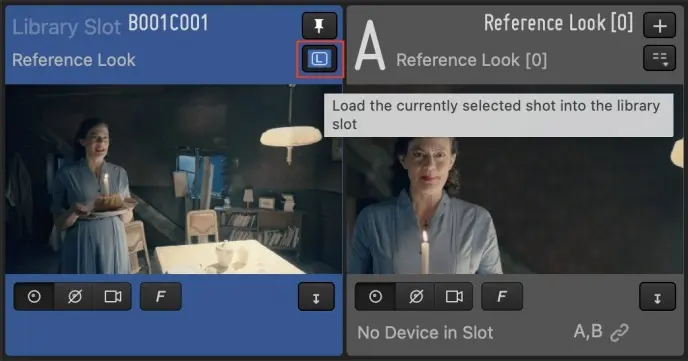Image resolution: width=688 pixels, height=361 pixels.
Task: Click the link chain icon beside A,B
Action: [x=620, y=332]
